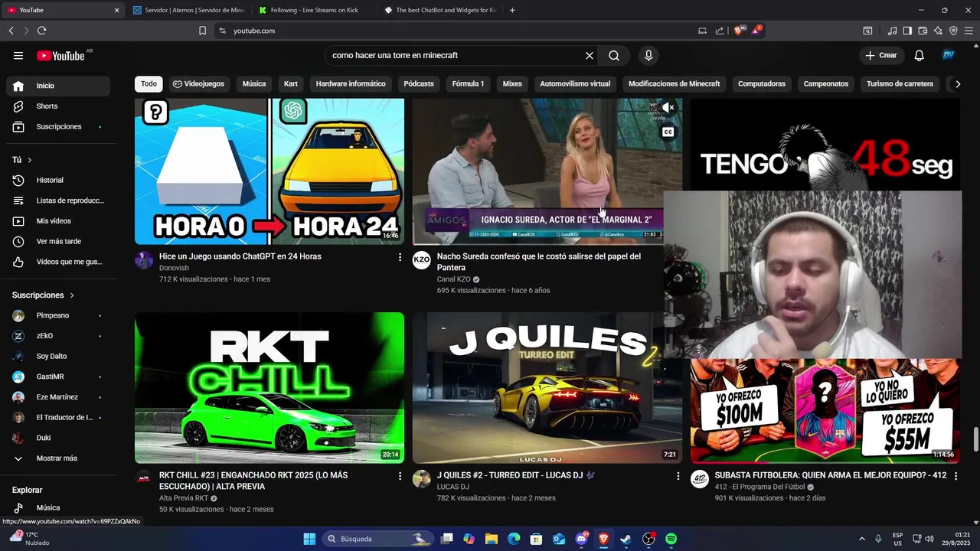The height and width of the screenshot is (551, 980).
Task: Share this page from address bar
Action: [x=720, y=31]
